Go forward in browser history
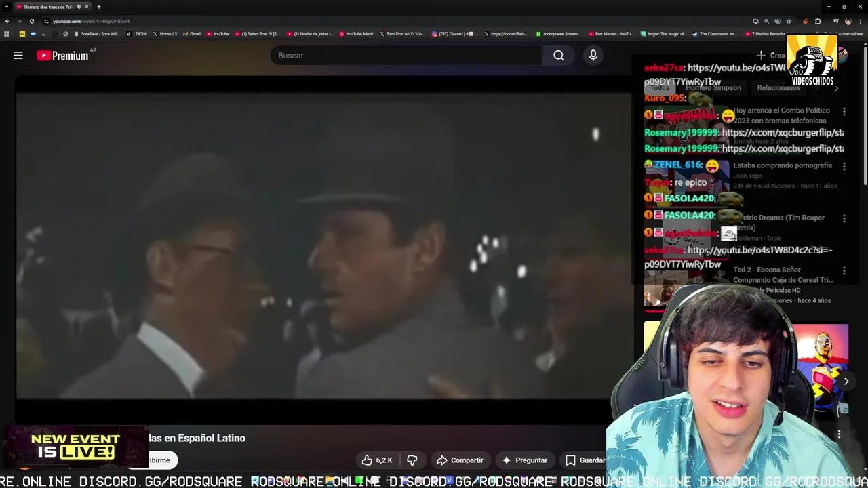 pos(19,21)
